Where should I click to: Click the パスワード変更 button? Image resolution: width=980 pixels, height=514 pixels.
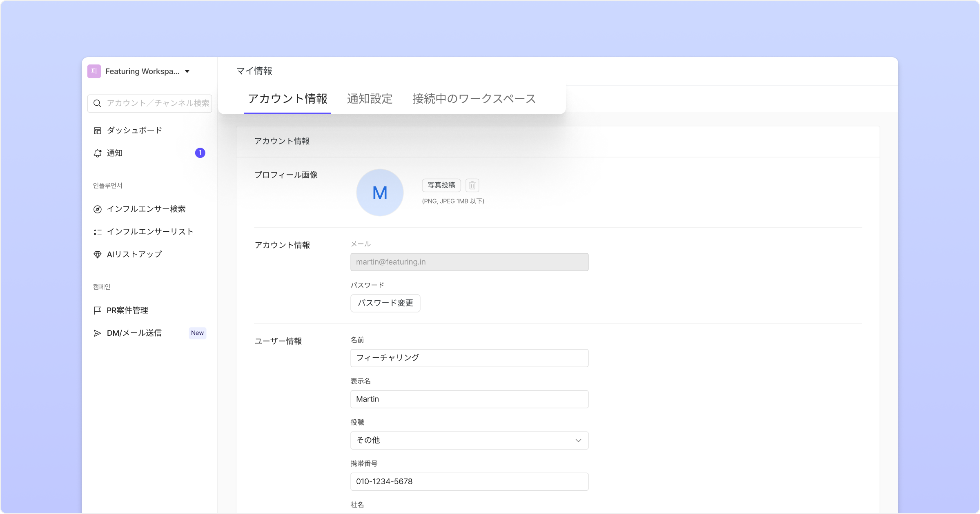point(385,303)
